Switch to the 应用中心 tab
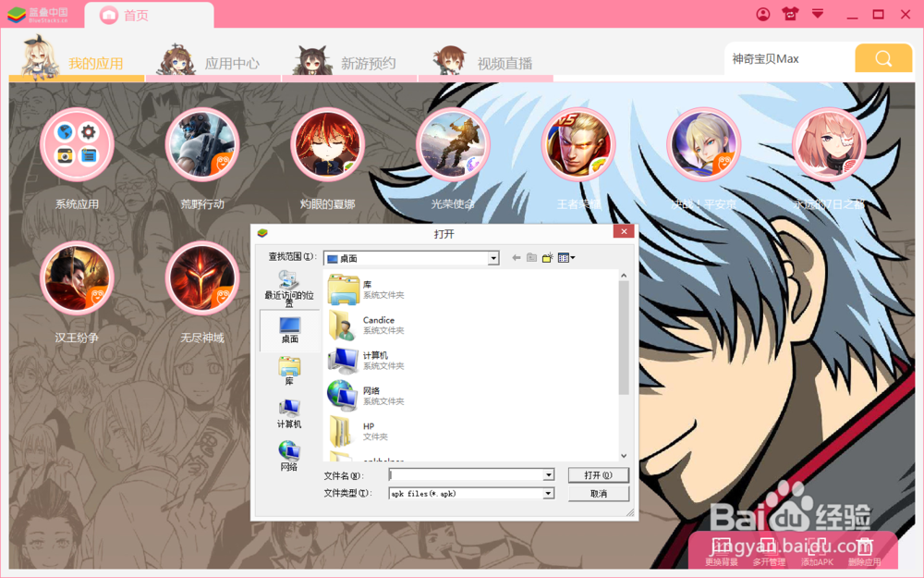 tap(213, 60)
